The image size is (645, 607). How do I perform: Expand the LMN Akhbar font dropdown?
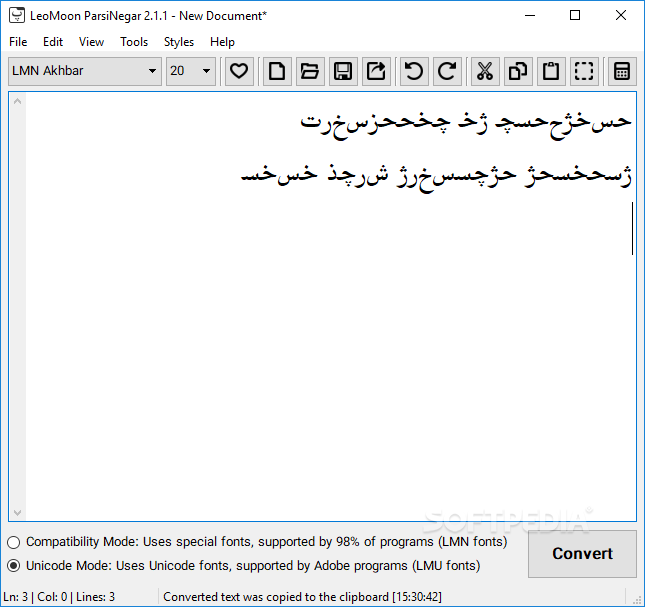85,71
